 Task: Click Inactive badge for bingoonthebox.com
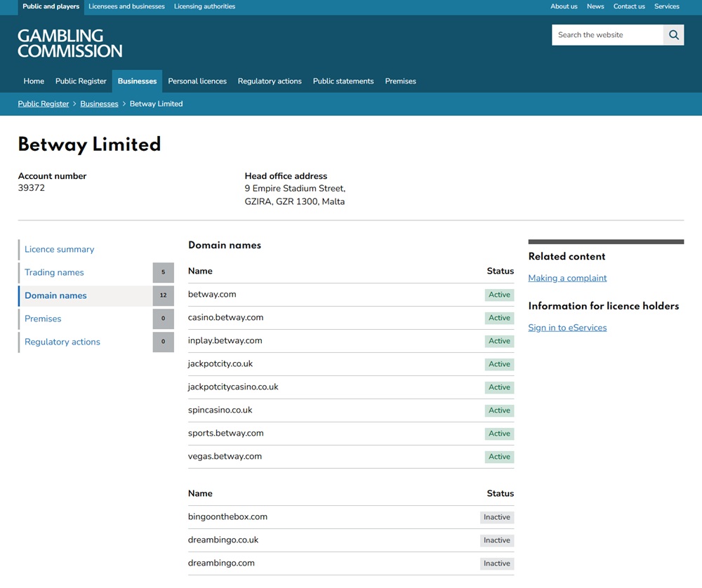(497, 517)
